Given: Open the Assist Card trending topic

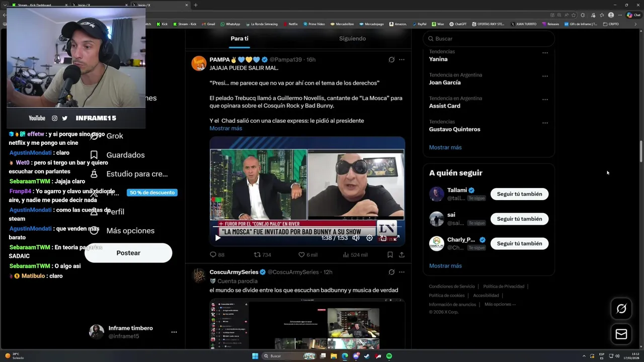Looking at the screenshot, I should point(445,106).
